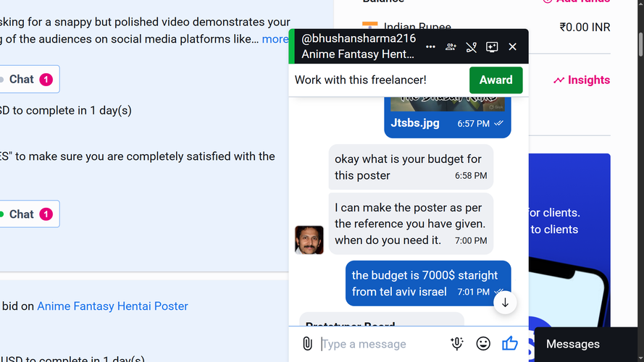The image size is (644, 362).
Task: Open the Insights link
Action: click(x=582, y=80)
